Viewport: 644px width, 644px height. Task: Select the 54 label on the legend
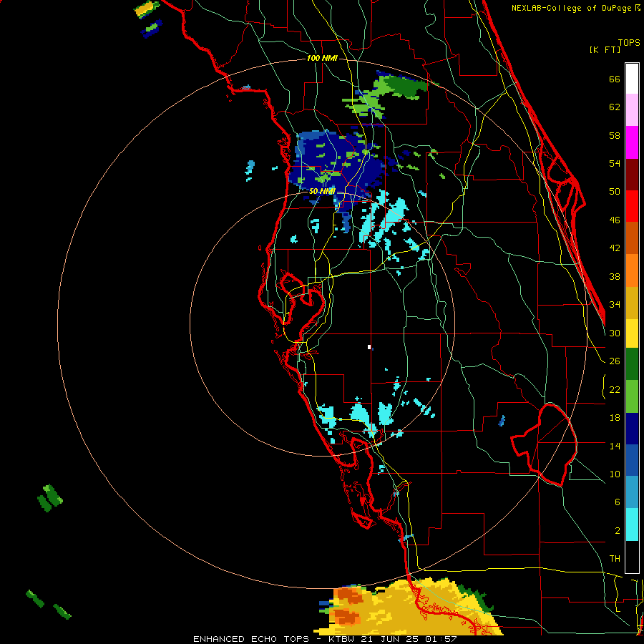[x=615, y=163]
